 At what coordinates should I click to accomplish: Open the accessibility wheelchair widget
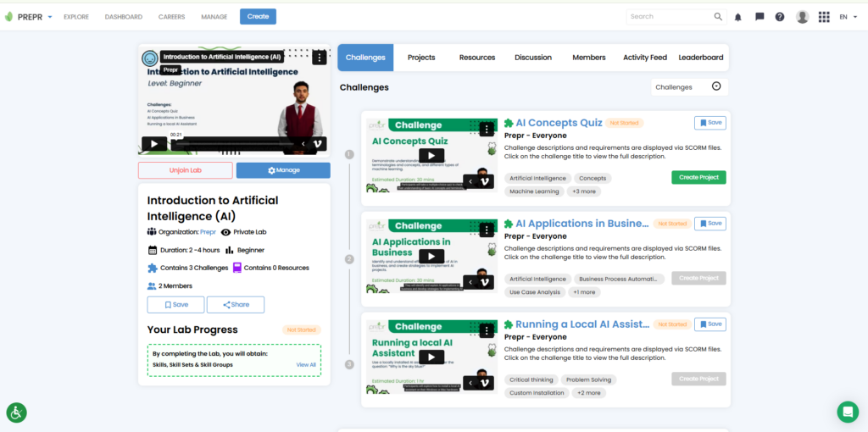[17, 413]
